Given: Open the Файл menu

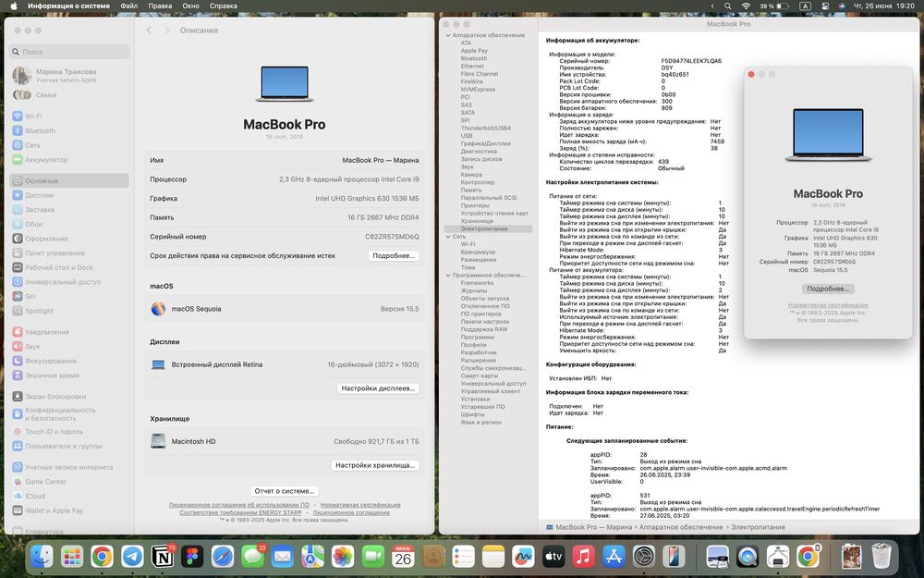Looking at the screenshot, I should tap(129, 6).
